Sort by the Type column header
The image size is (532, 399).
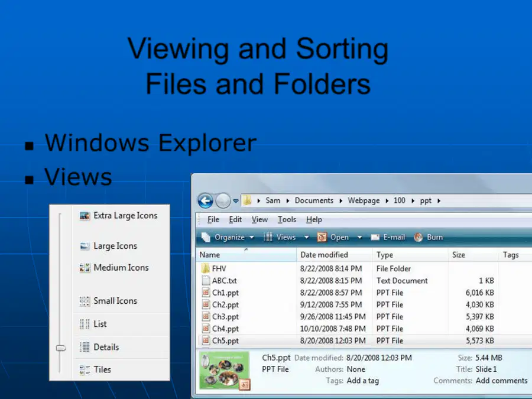[x=411, y=255]
